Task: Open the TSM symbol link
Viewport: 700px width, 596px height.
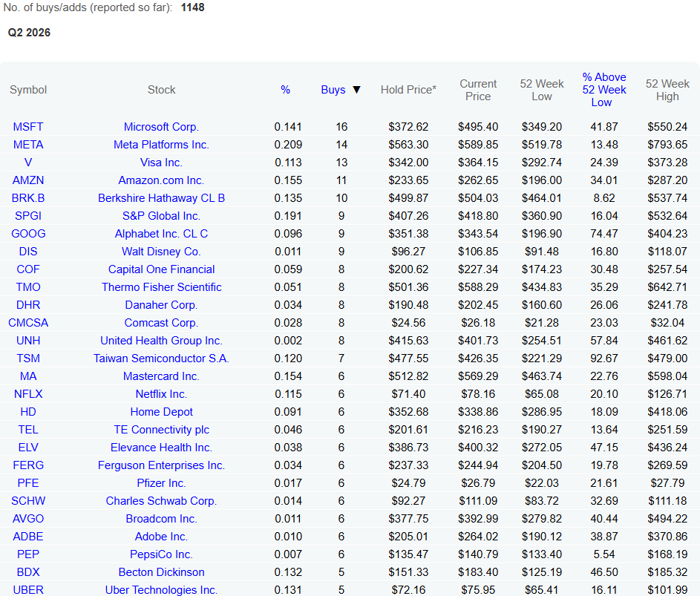Action: click(28, 358)
